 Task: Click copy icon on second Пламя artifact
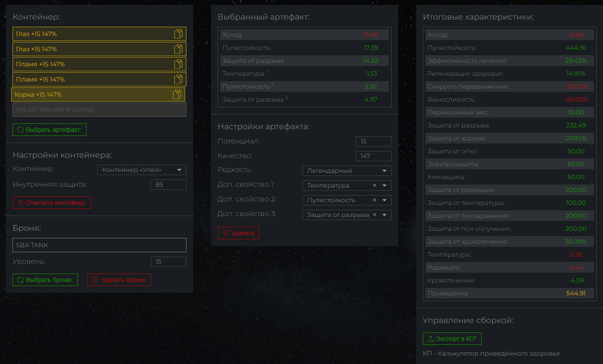(x=178, y=79)
